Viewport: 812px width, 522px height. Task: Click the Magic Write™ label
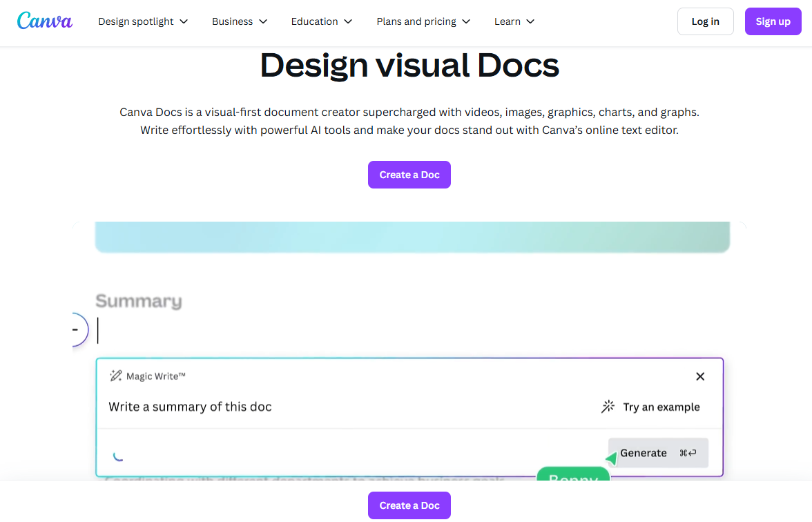[x=156, y=376]
